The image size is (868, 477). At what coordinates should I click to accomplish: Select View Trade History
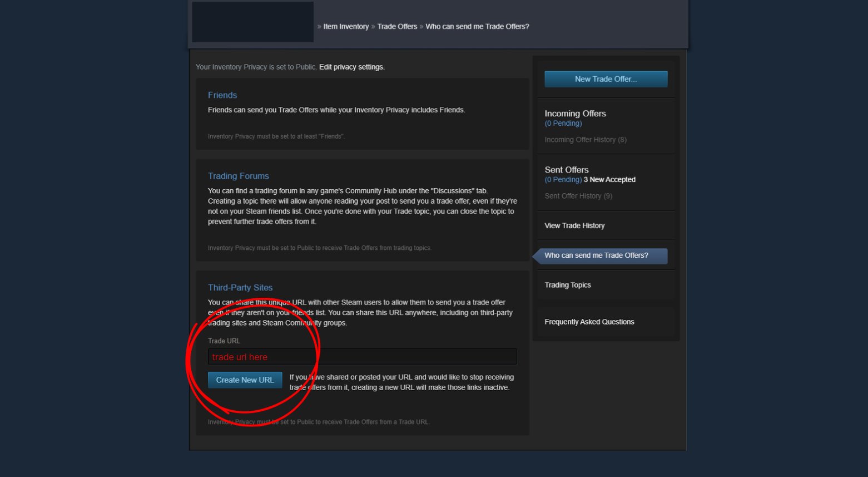coord(574,225)
